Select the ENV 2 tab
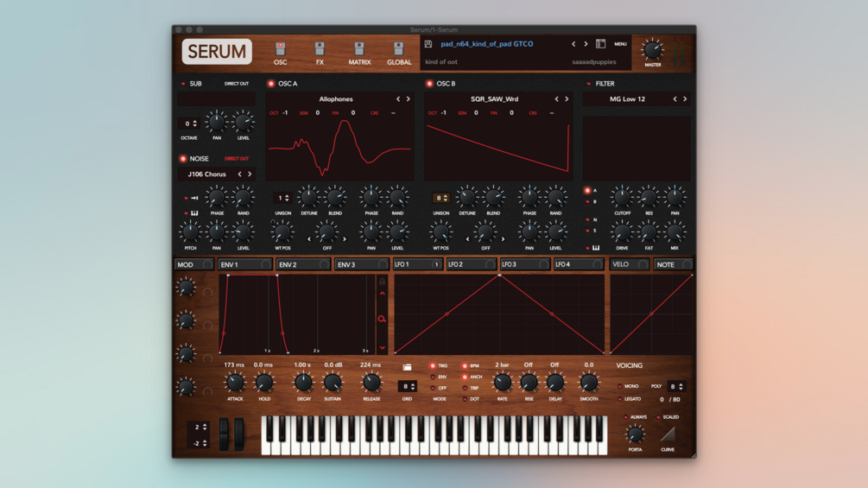The image size is (868, 488). [303, 264]
